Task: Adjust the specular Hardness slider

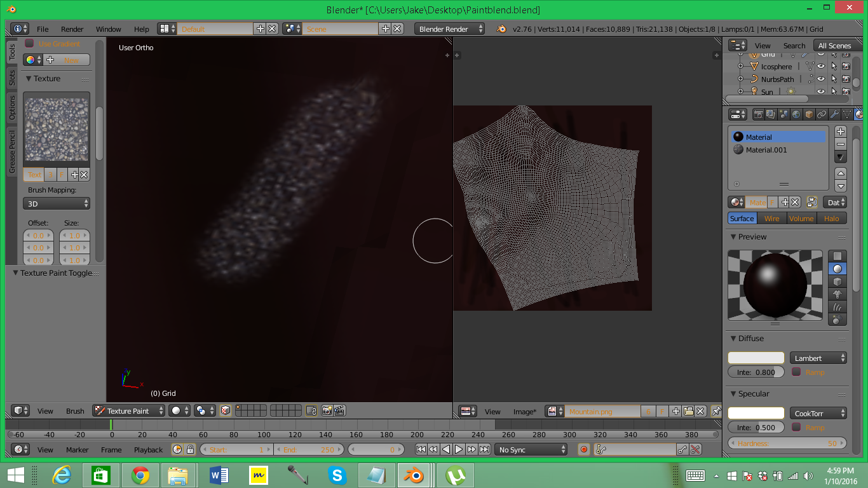Action: tap(787, 443)
